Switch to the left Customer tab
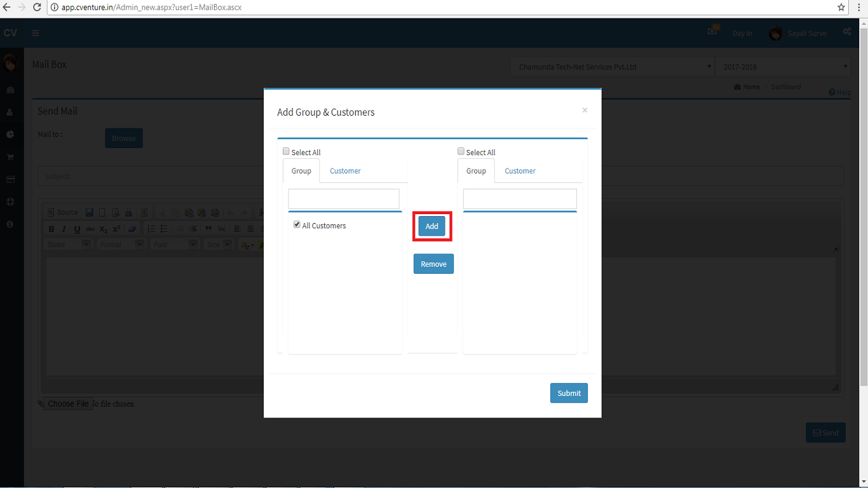Viewport: 868px width, 488px height. click(x=345, y=171)
